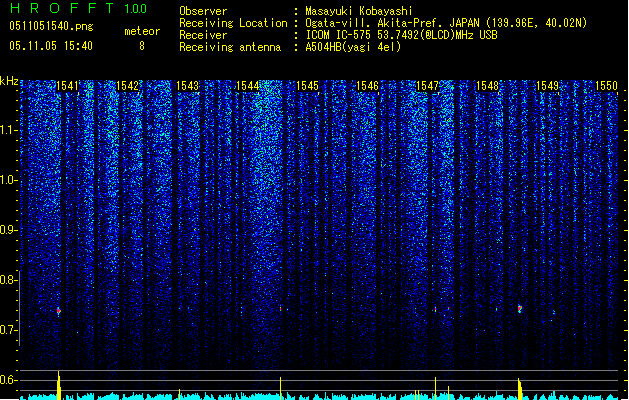Click the A504HB(yagi 4el) antenna text
This screenshot has width=629, height=400.
[353, 47]
